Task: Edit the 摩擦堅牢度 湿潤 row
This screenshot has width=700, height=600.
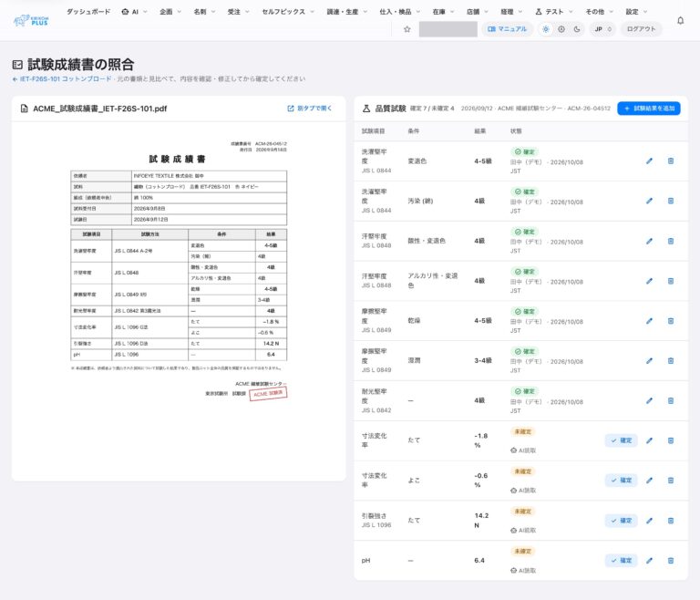Action: (649, 360)
